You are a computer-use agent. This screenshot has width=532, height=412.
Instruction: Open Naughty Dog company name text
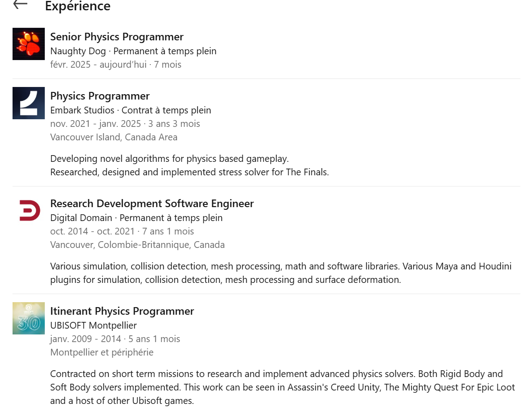[x=78, y=51]
